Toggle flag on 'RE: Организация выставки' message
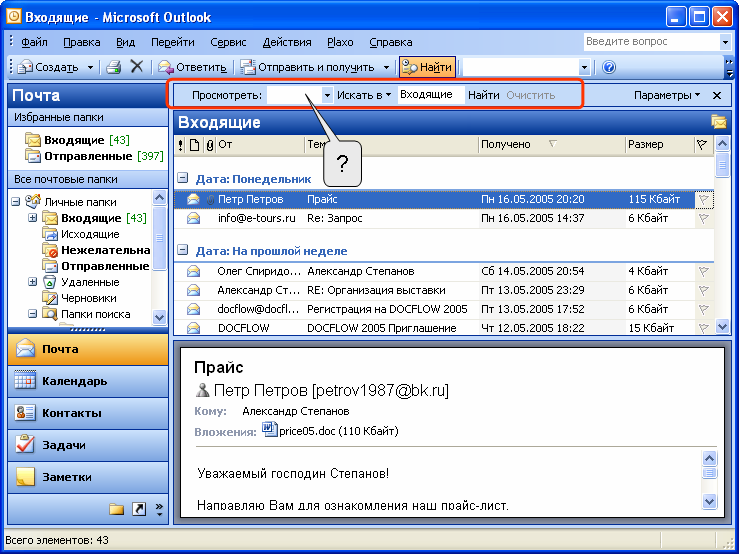The image size is (739, 554). pyautogui.click(x=704, y=290)
